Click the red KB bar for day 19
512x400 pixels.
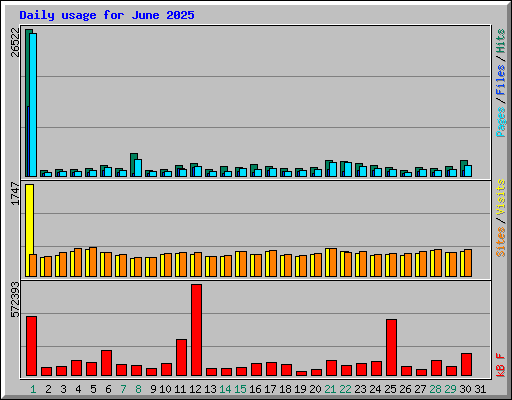coord(301,373)
